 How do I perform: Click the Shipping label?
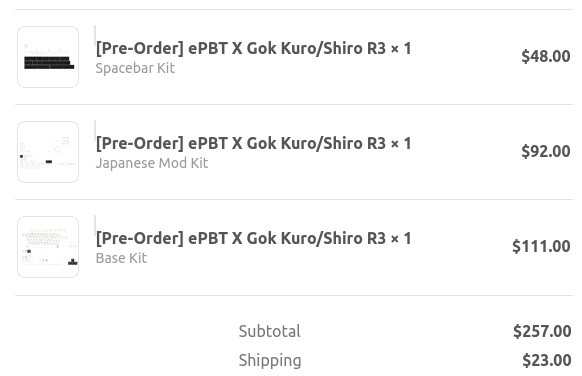pyautogui.click(x=270, y=361)
